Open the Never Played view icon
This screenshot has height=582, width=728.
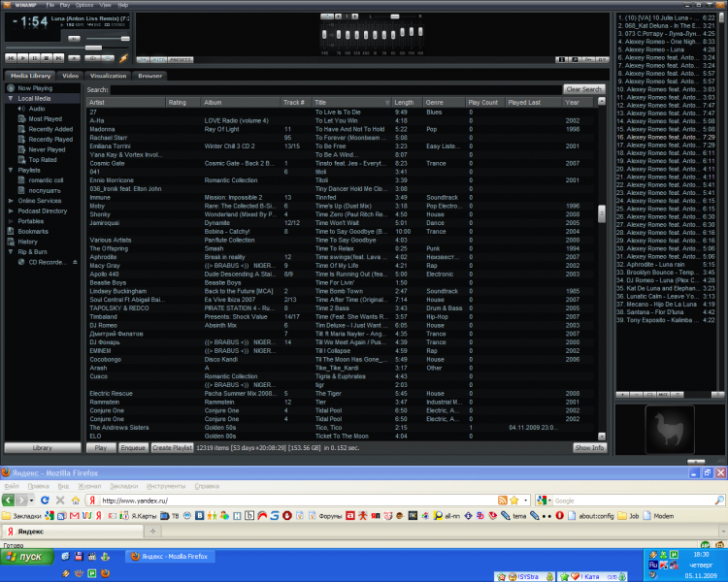(x=21, y=149)
